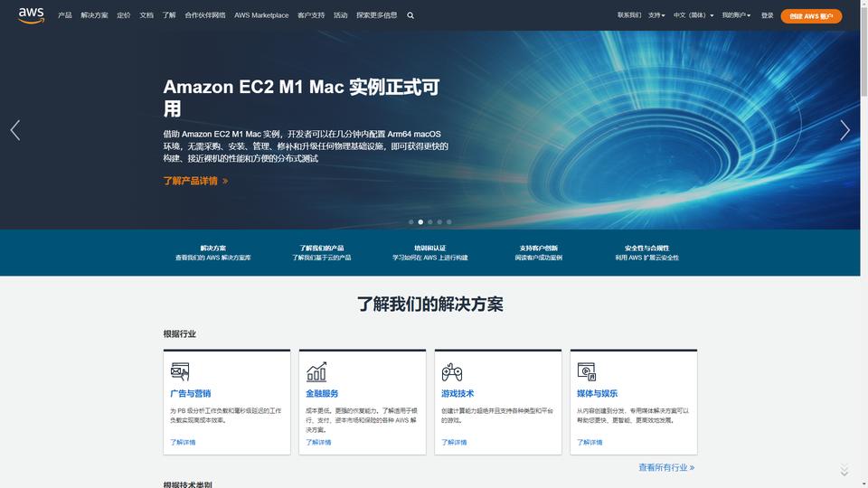Click the 创建 AWS 账户 button
868x488 pixels.
(811, 16)
